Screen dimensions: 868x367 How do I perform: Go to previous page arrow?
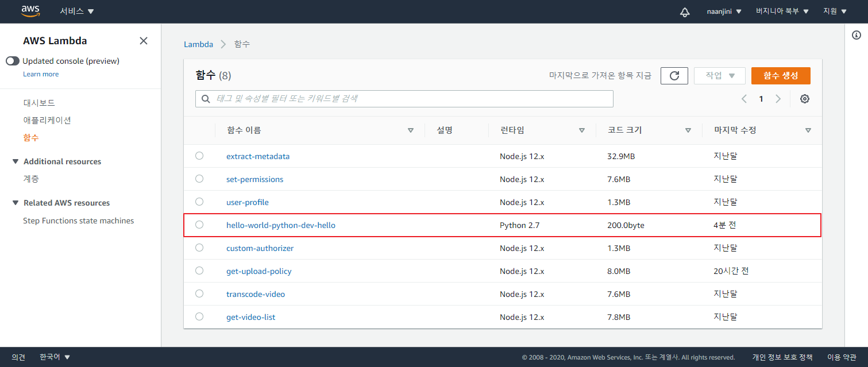click(744, 99)
